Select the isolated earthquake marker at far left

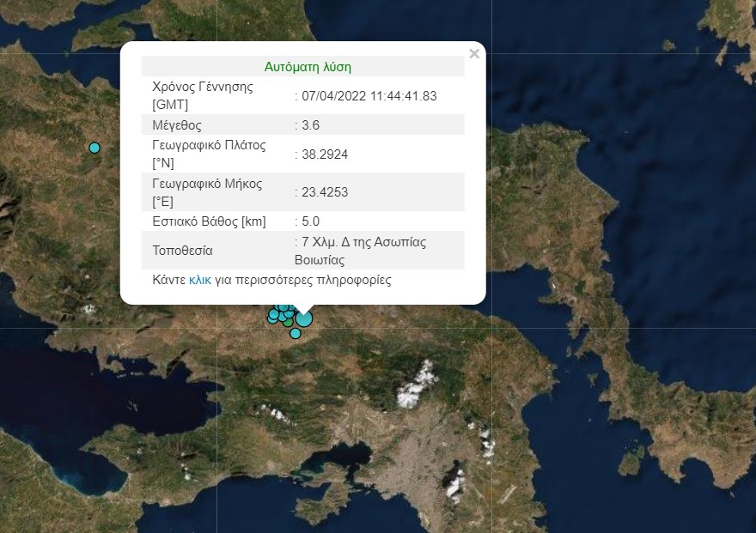tap(94, 148)
